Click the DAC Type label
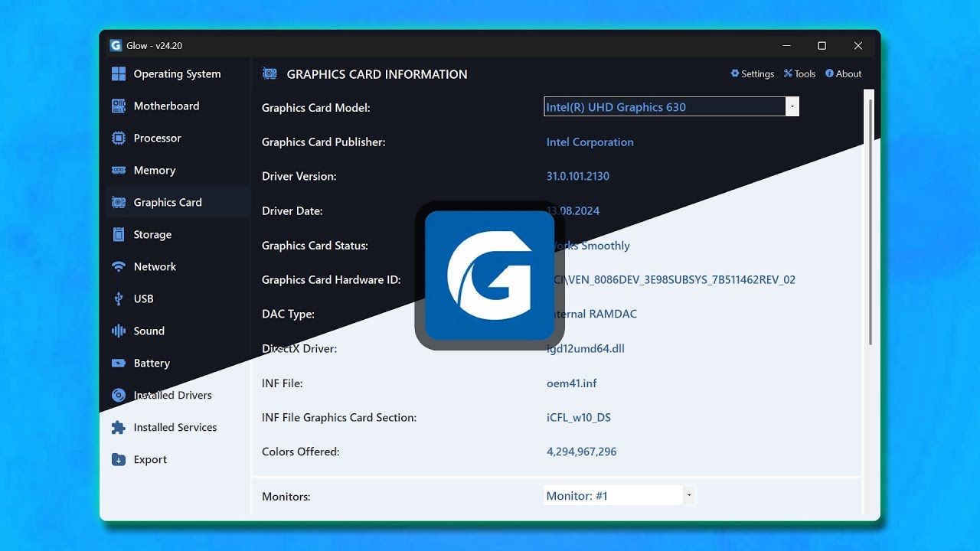Image resolution: width=980 pixels, height=551 pixels. [x=288, y=314]
